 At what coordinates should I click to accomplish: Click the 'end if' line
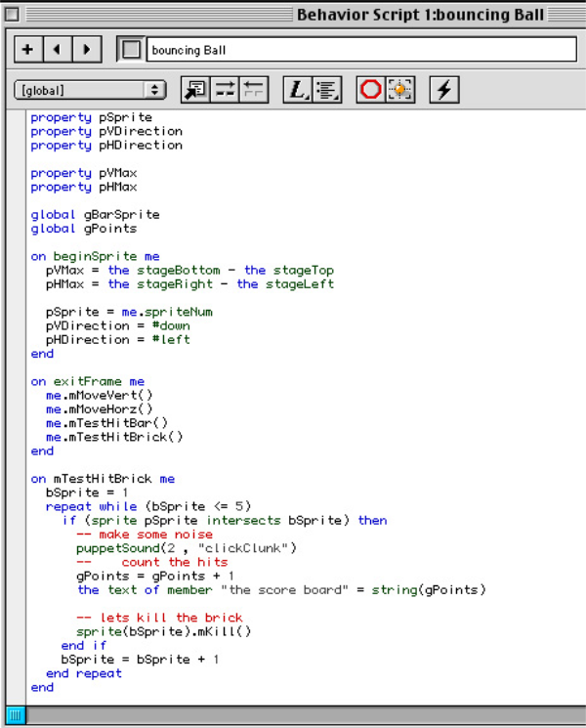(84, 646)
